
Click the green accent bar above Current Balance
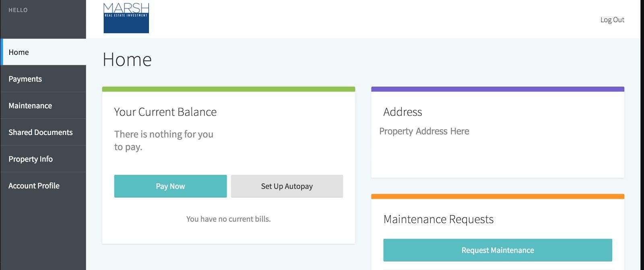pos(229,88)
